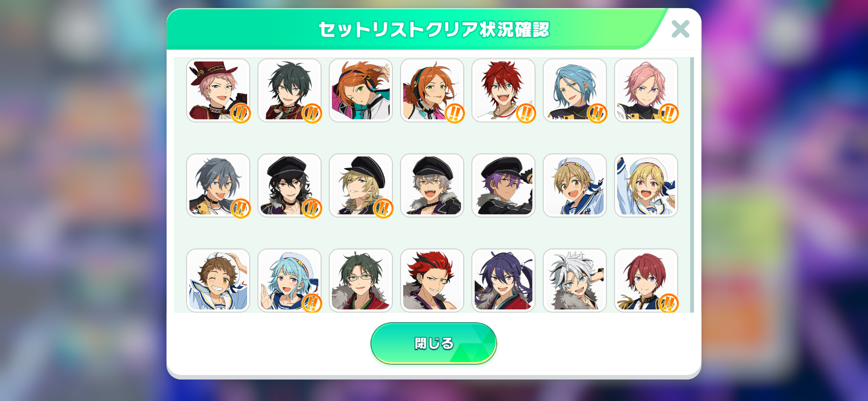The width and height of the screenshot is (868, 401).
Task: Select the gray-haired character with choker
Action: tap(218, 185)
